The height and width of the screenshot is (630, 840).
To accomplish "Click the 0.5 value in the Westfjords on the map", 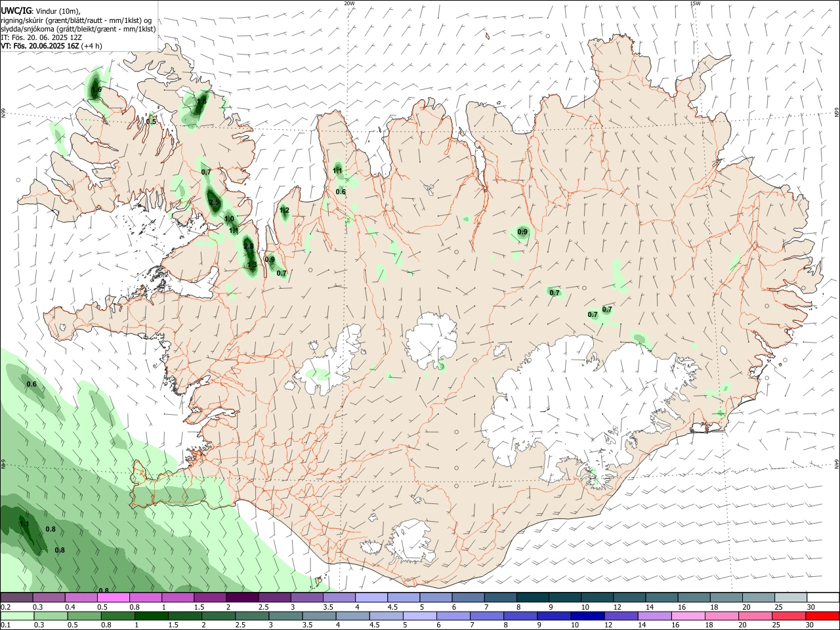I will click(151, 121).
